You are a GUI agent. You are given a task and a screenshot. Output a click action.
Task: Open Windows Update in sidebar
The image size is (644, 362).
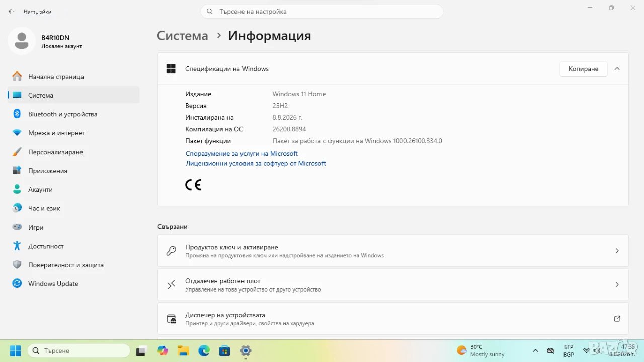point(73,284)
